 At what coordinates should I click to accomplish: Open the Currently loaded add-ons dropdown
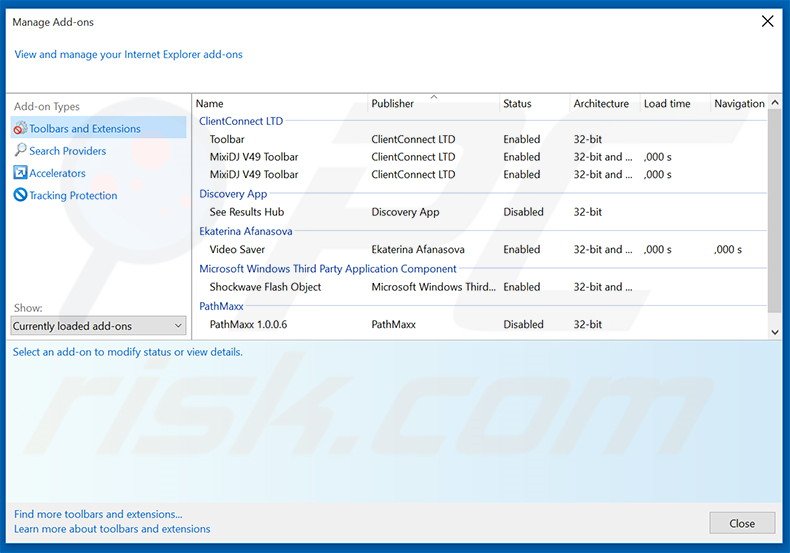(x=98, y=326)
